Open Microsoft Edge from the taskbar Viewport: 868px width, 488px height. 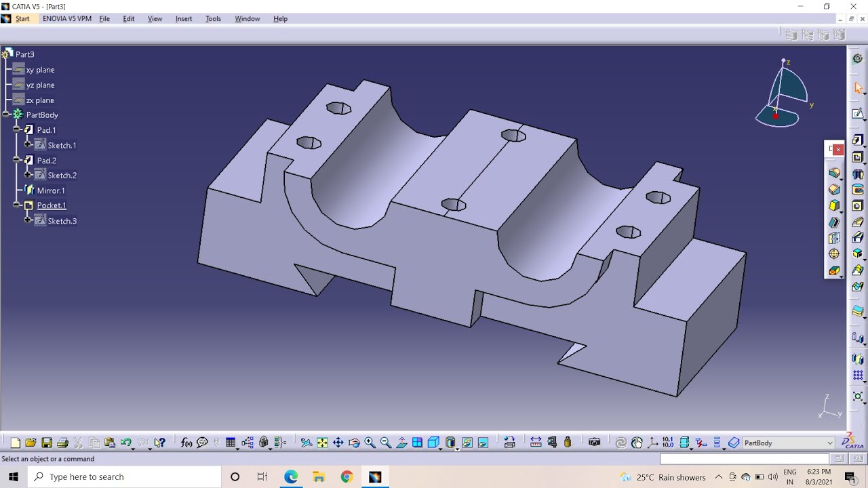pyautogui.click(x=291, y=477)
